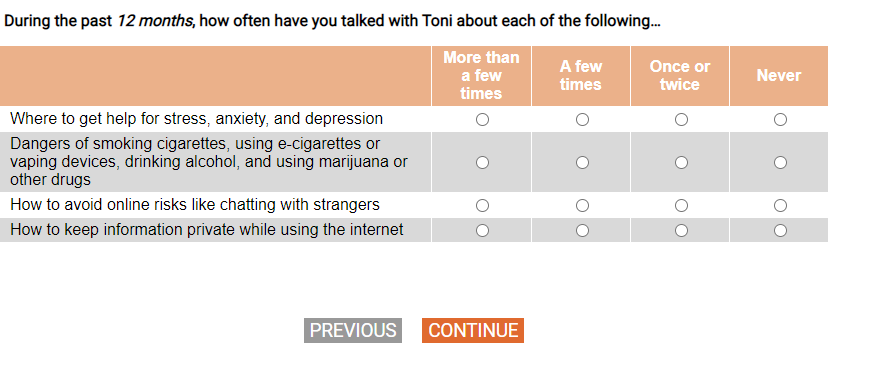This screenshot has width=886, height=387.
Task: Select 'Once or twice' for stress help row
Action: (x=681, y=120)
